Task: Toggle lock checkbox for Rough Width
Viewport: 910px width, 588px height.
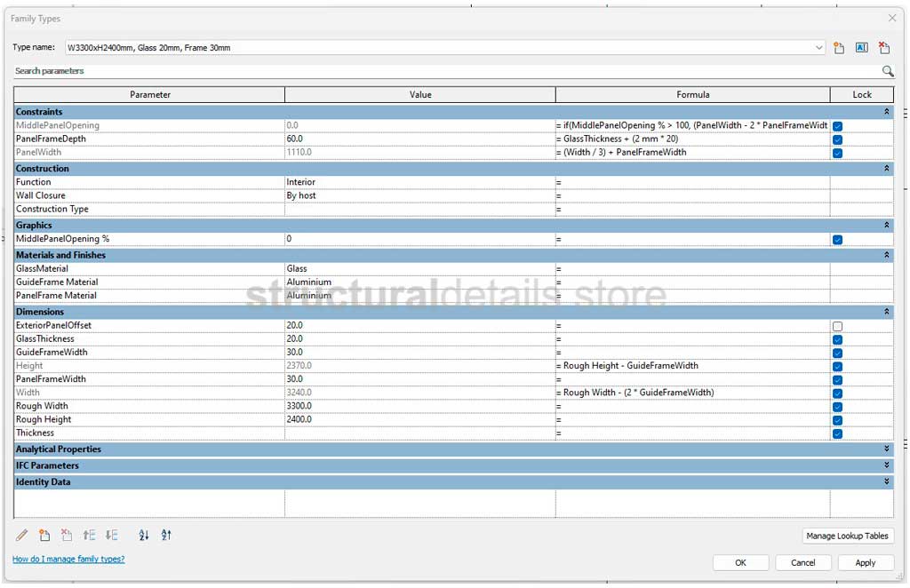Action: 837,407
